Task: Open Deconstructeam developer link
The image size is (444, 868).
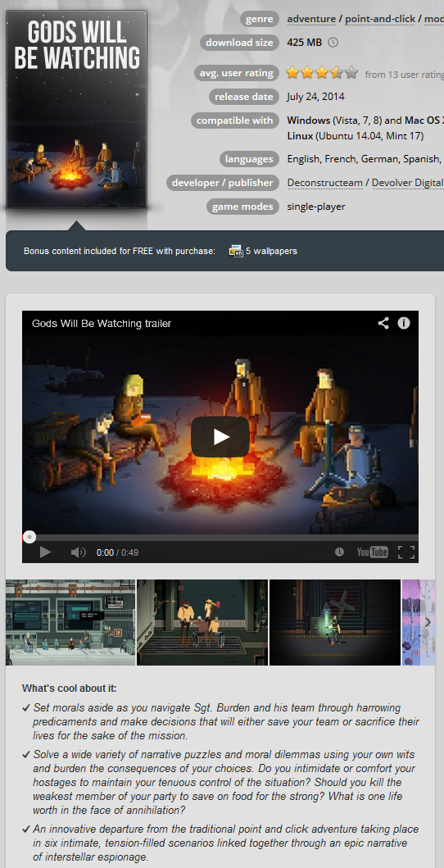Action: [x=325, y=183]
